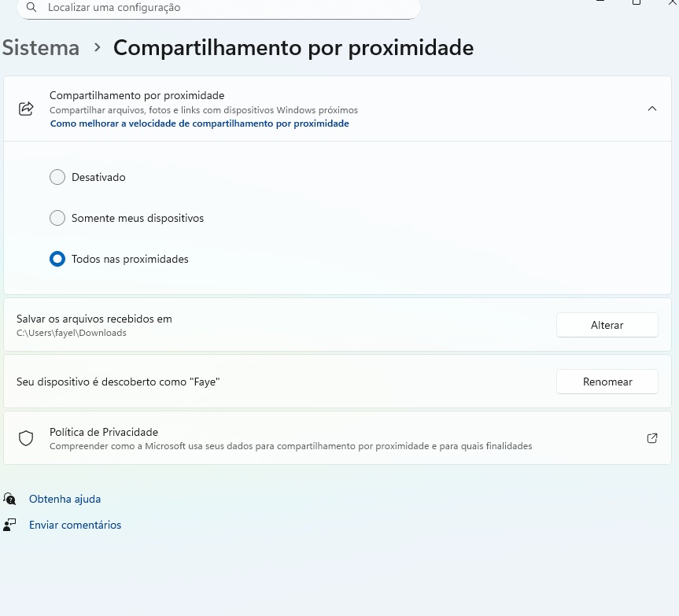Click Renomear to rename the device
This screenshot has height=616, width=679.
607,382
